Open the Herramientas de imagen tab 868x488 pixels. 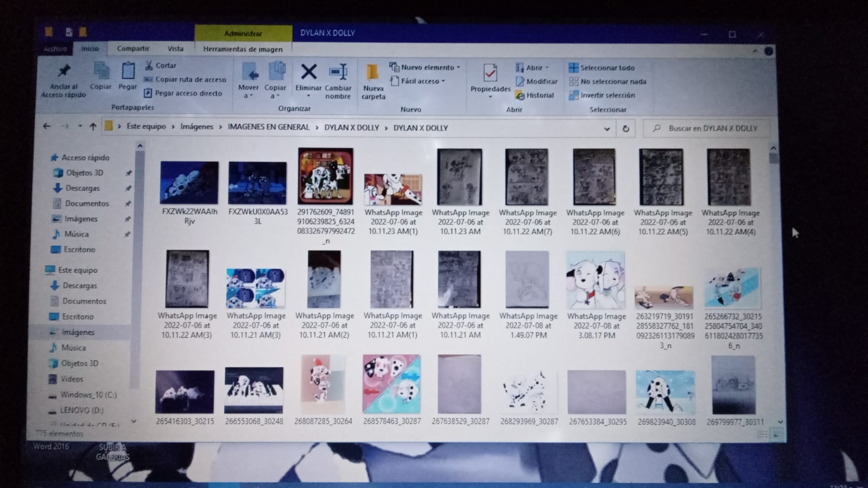(x=243, y=49)
